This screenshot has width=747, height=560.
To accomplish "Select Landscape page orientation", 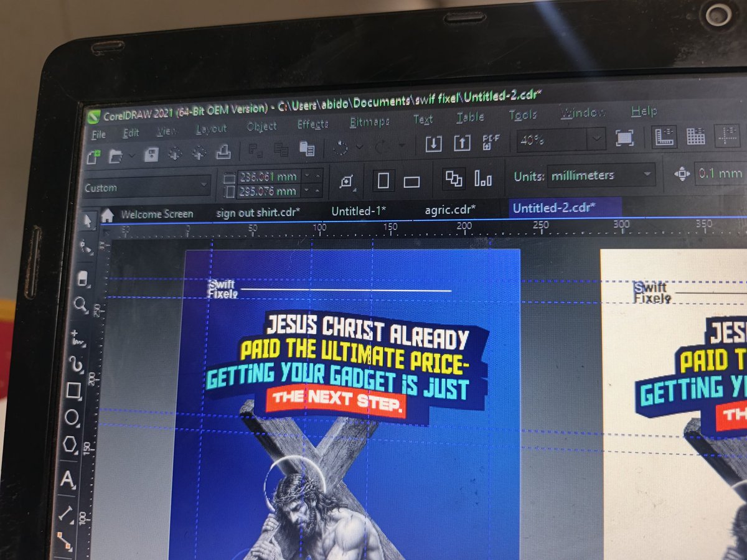I will coord(411,181).
